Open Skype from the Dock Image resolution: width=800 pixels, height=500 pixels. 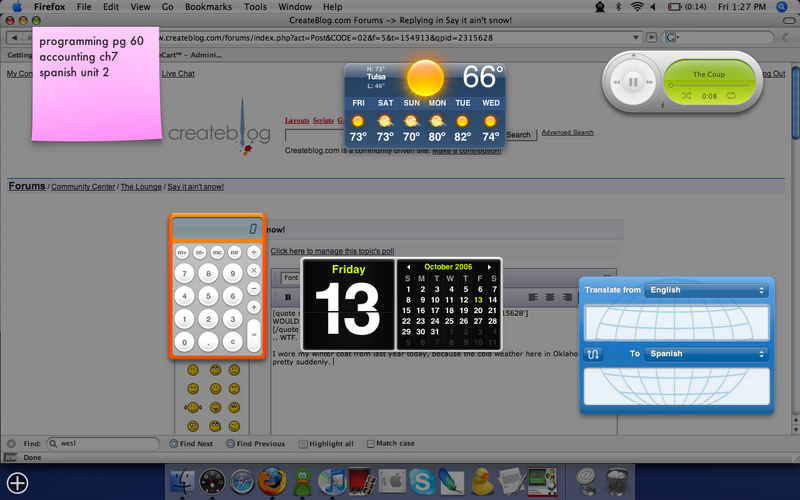coord(422,481)
